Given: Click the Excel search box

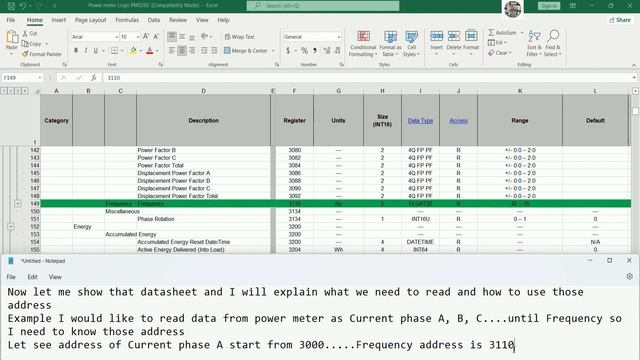Looking at the screenshot, I should [323, 6].
